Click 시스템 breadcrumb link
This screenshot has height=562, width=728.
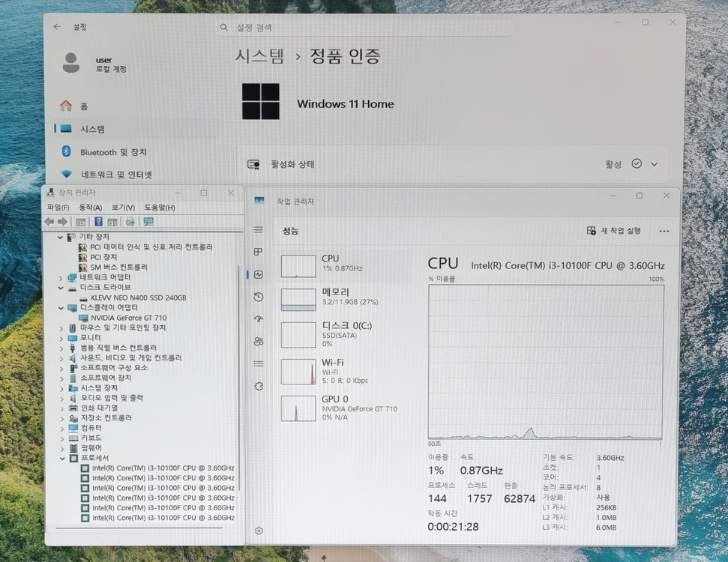[259, 56]
